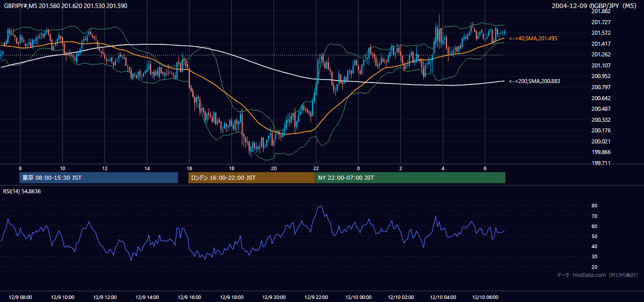This screenshot has width=644, height=302.
Task: Click the RSI axis level 20
Action: click(x=594, y=267)
